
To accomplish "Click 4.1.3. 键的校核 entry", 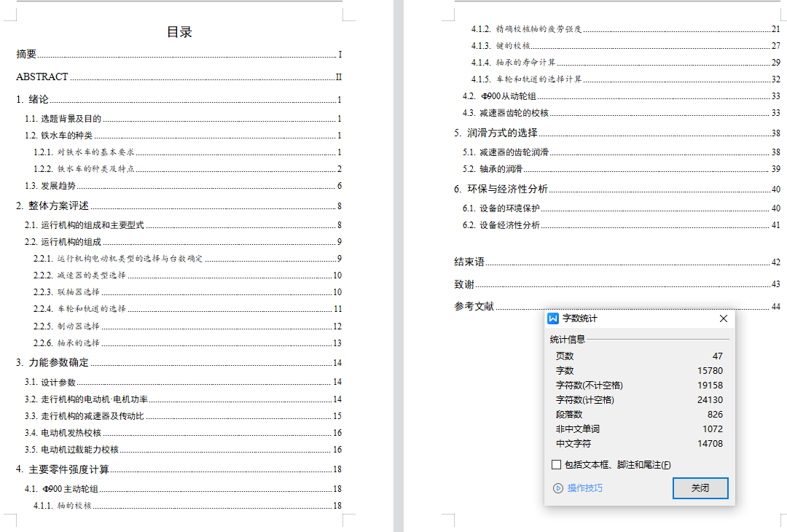I will (x=626, y=46).
